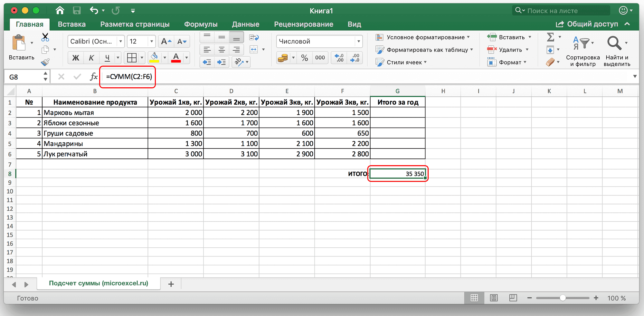The width and height of the screenshot is (644, 316).
Task: Apply percent style to the selection
Action: coord(304,58)
